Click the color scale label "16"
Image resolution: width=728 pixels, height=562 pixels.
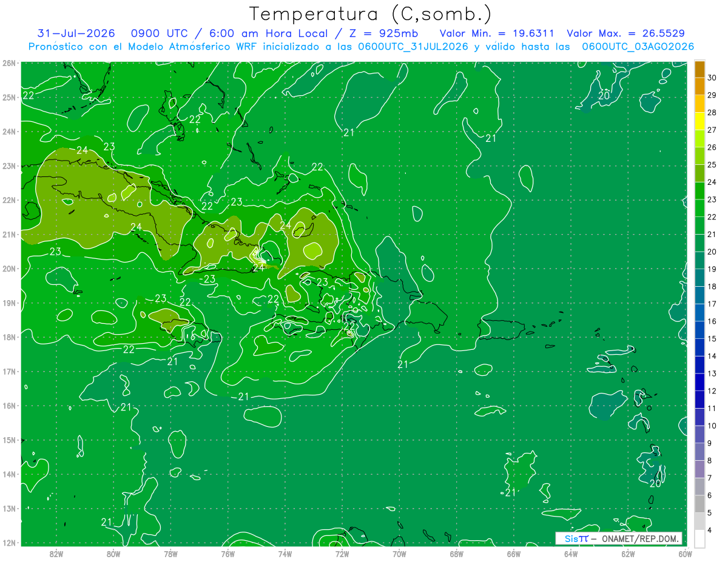[712, 321]
